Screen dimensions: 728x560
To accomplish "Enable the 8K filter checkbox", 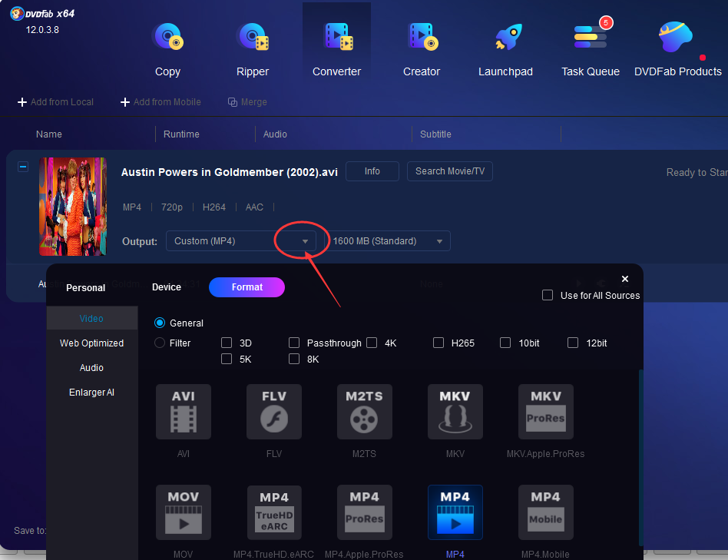I will pos(294,359).
